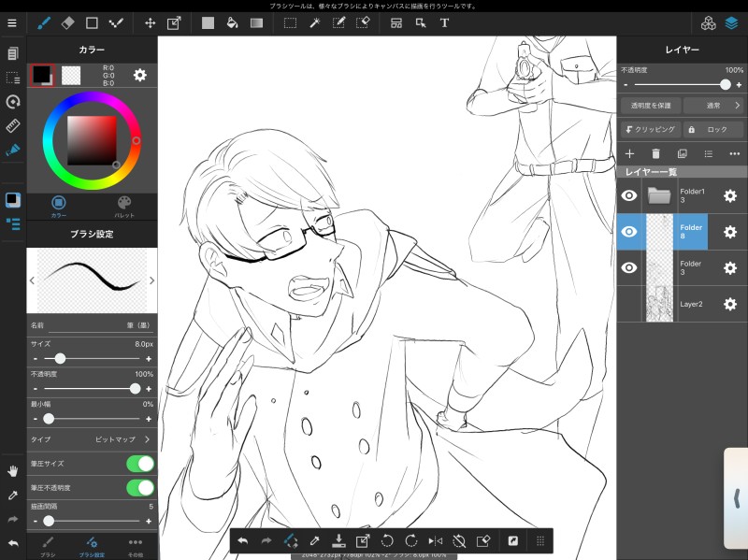Decrease 描画間隔 with minus
This screenshot has height=560, width=748.
click(x=36, y=522)
